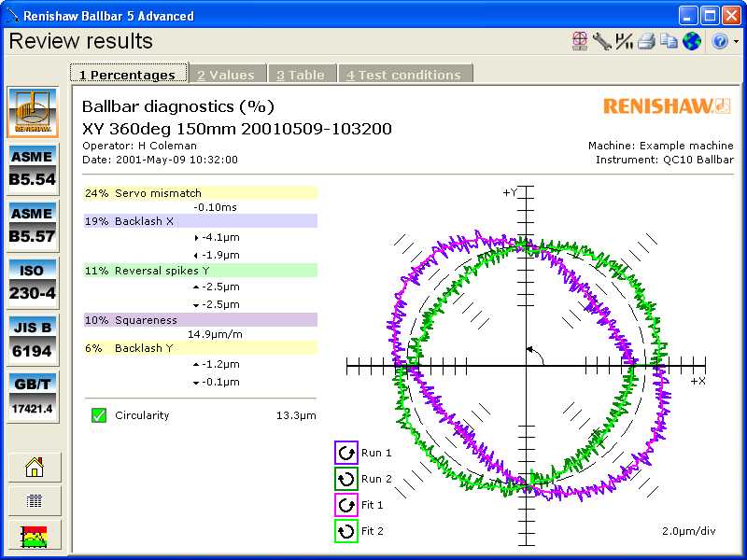
Task: Switch to the Values tab
Action: pyautogui.click(x=226, y=75)
